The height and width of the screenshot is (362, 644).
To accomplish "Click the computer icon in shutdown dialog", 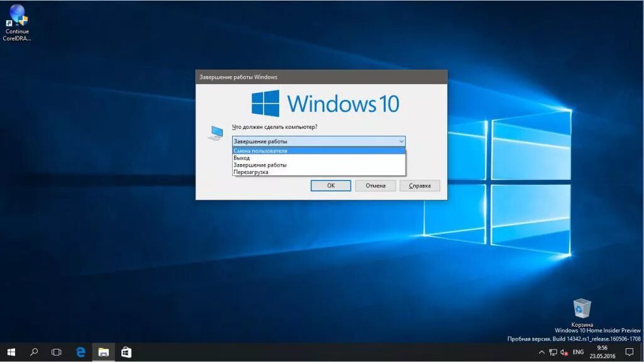I will pyautogui.click(x=216, y=133).
